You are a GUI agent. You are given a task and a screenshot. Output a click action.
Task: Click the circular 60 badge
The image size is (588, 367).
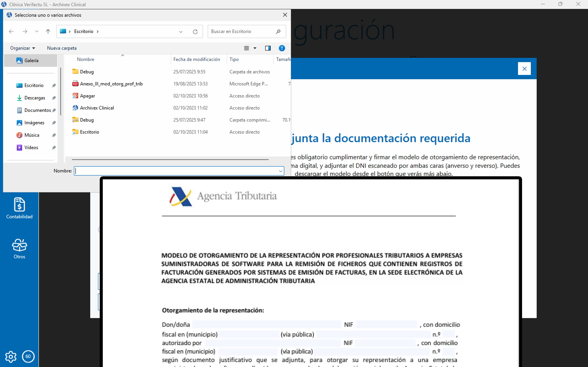click(x=28, y=357)
